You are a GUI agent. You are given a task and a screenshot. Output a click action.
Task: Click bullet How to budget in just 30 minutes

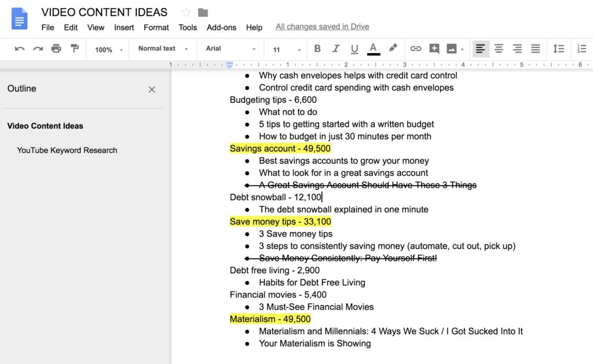tap(345, 137)
